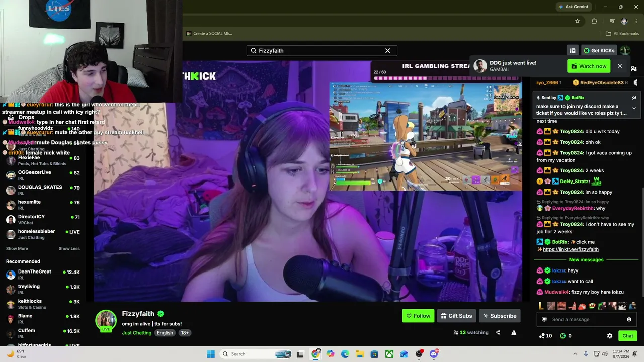The height and width of the screenshot is (362, 644).
Task: Open the Kick leaderboard icon beside Get KICKs
Action: 573,51
